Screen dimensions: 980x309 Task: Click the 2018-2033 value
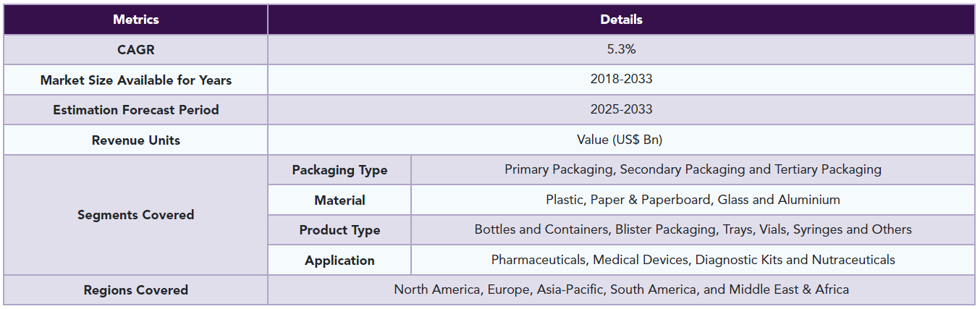tap(621, 80)
